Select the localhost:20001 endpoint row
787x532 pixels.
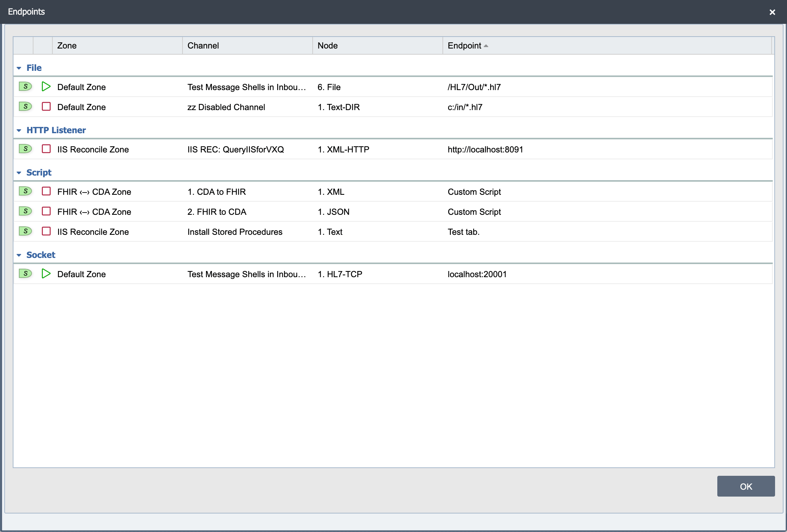coord(393,274)
